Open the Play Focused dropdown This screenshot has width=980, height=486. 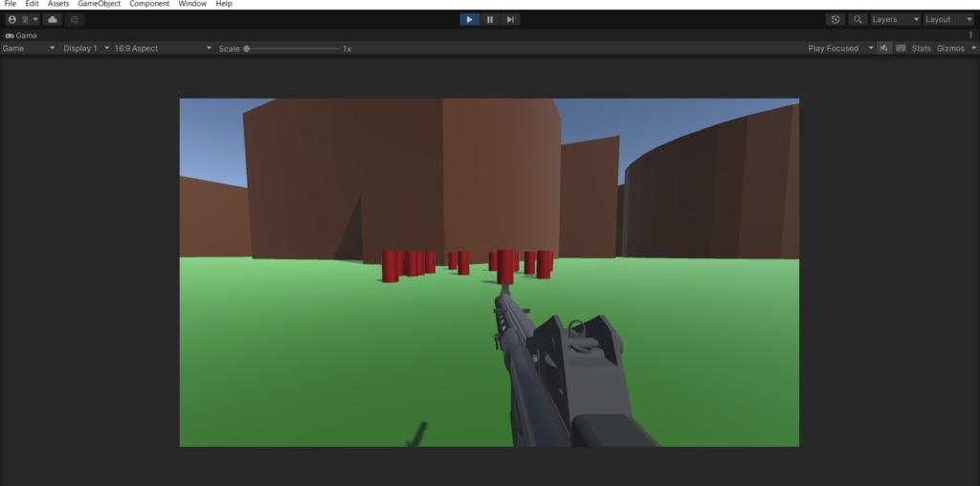click(840, 48)
